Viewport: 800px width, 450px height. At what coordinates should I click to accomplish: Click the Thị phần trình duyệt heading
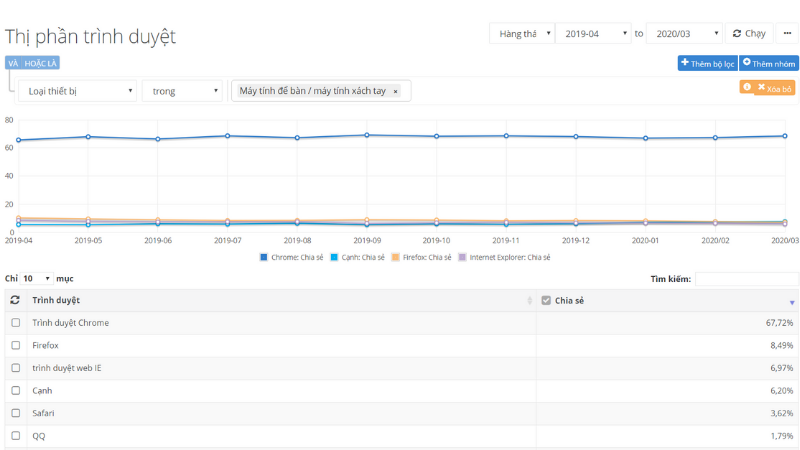click(90, 37)
